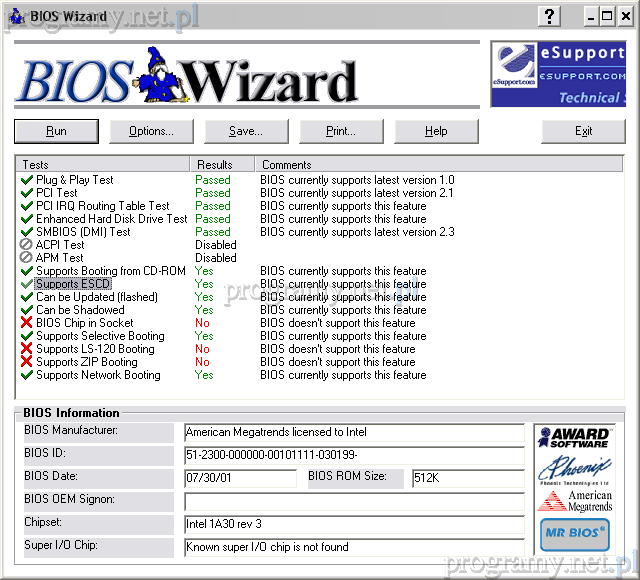
Task: Open Help
Action: pos(436,131)
